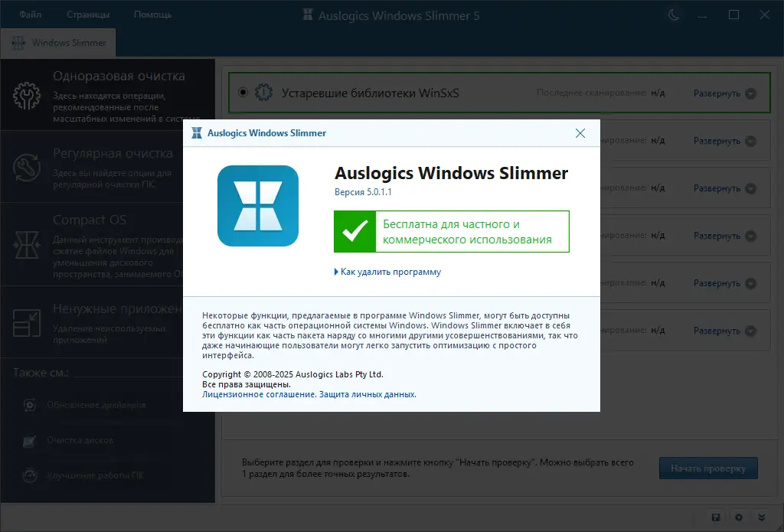
Task: Click the driver update icon in the sidebar
Action: click(30, 405)
